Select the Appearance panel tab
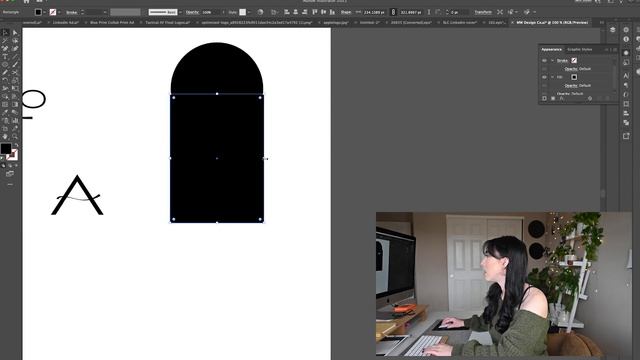Screen dimensions: 640x360 click(x=551, y=49)
